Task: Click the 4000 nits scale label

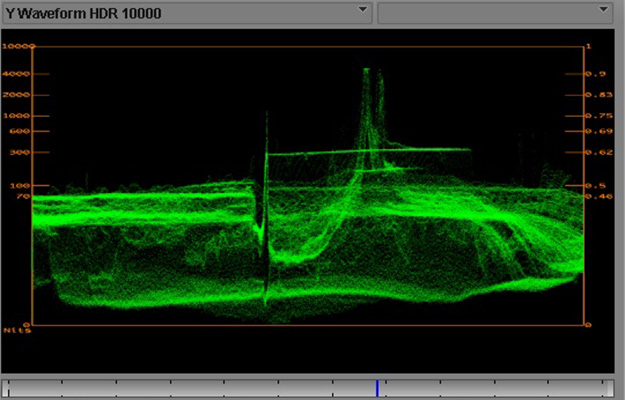Action: [16, 74]
